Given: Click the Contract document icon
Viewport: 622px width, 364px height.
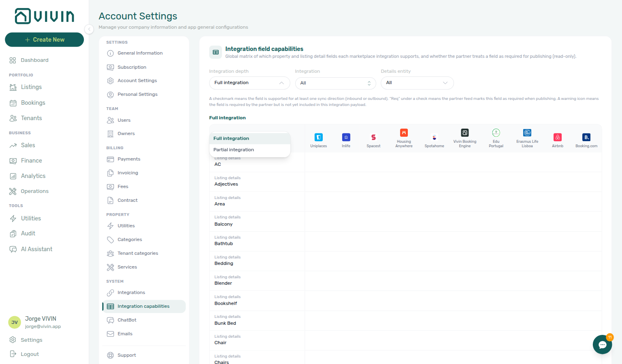Looking at the screenshot, I should [110, 201].
